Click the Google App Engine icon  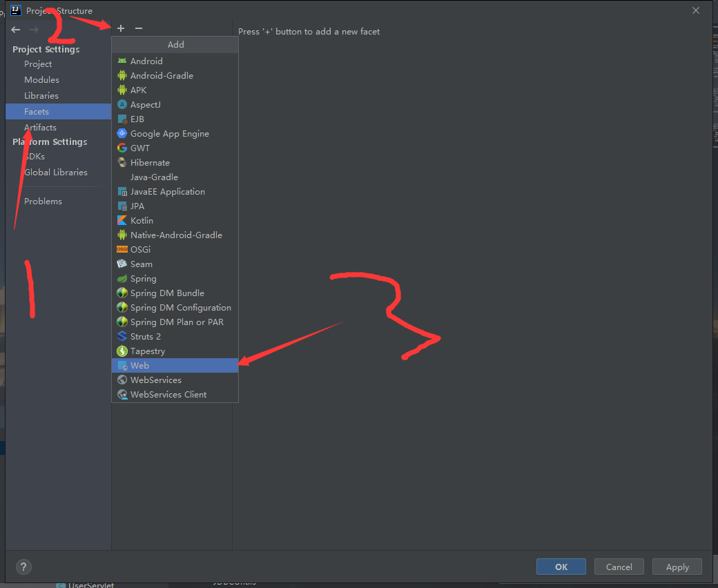click(122, 133)
